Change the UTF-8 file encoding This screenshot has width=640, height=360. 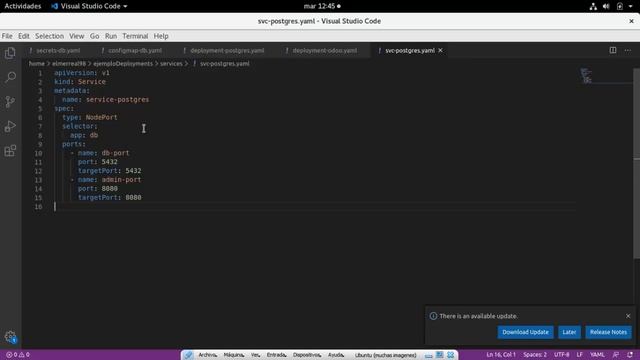point(562,355)
